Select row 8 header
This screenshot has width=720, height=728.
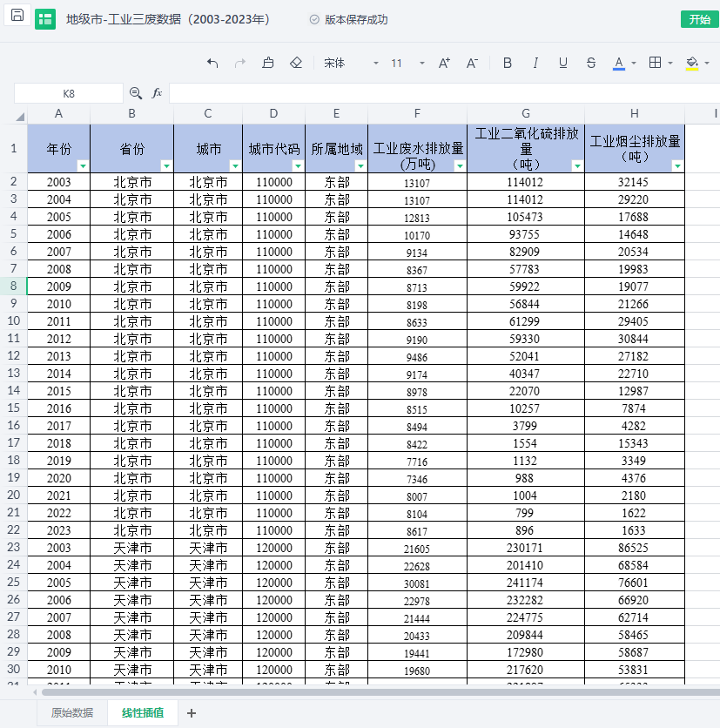pyautogui.click(x=13, y=286)
